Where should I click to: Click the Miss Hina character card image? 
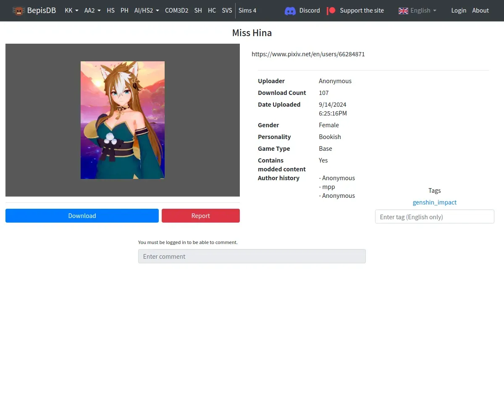123,120
